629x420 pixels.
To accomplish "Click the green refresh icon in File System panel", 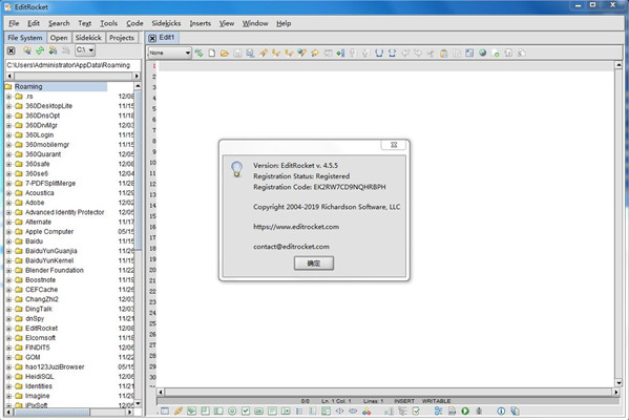I will click(39, 50).
